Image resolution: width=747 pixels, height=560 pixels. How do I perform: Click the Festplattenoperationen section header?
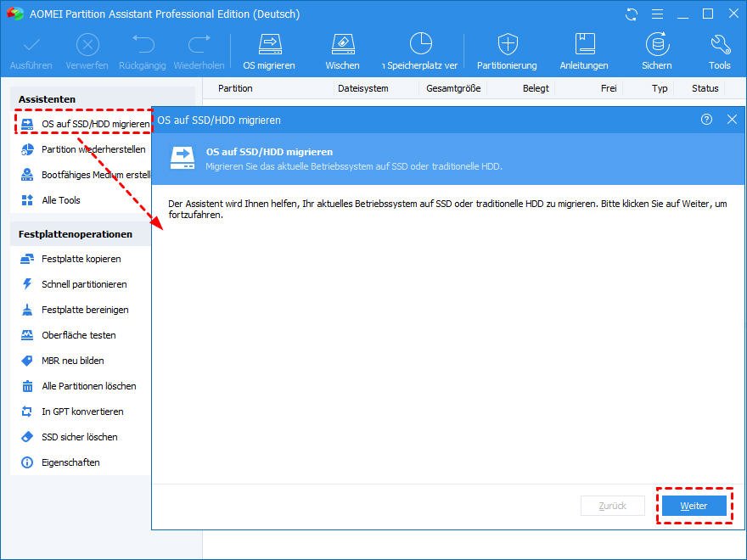pyautogui.click(x=76, y=234)
